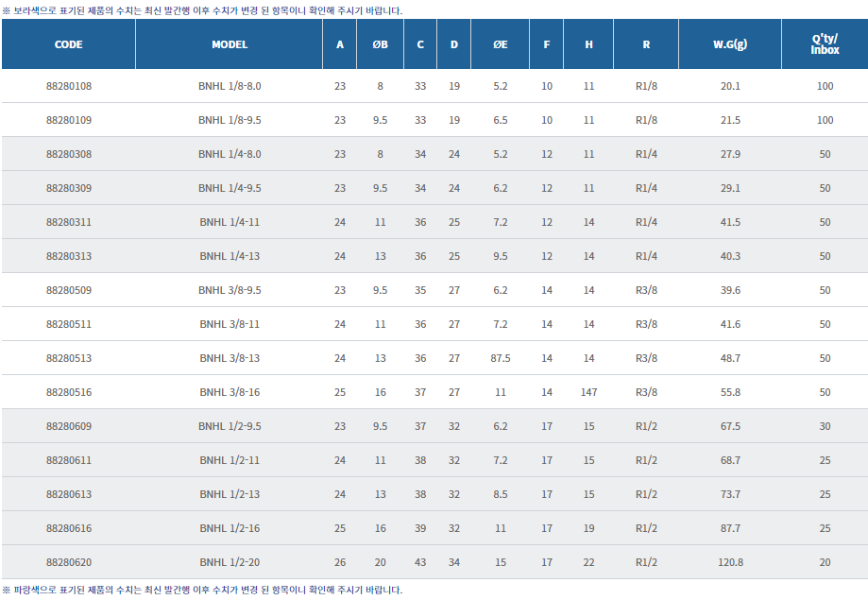The width and height of the screenshot is (868, 600).
Task: Click product code 88280620
Action: [69, 562]
